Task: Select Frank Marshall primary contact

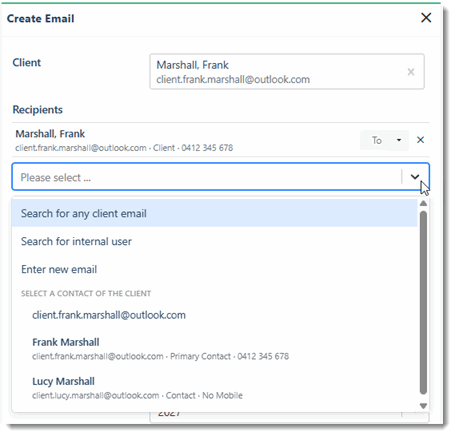Action: (x=215, y=348)
